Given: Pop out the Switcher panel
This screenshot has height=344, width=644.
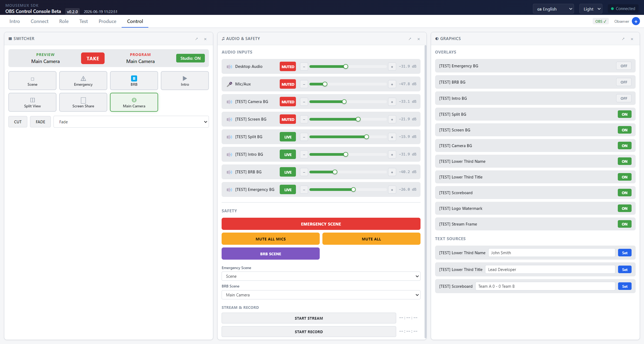Looking at the screenshot, I should (196, 39).
